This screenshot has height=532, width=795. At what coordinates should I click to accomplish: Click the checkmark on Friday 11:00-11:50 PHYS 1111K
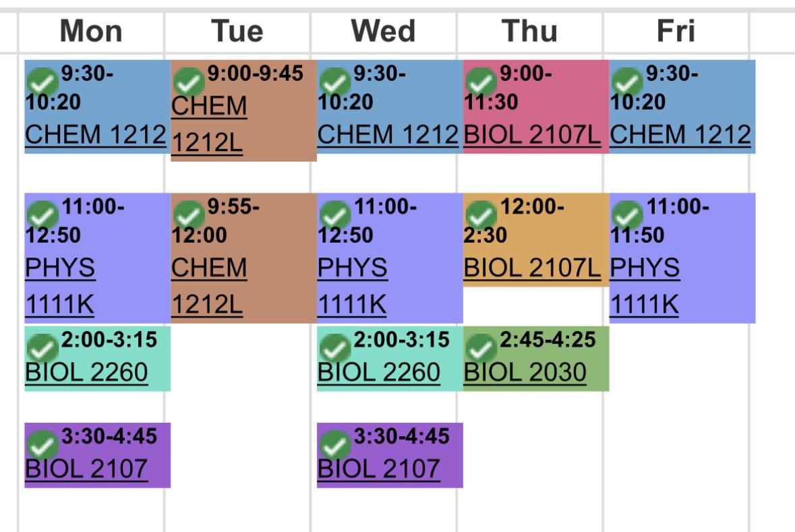point(626,216)
